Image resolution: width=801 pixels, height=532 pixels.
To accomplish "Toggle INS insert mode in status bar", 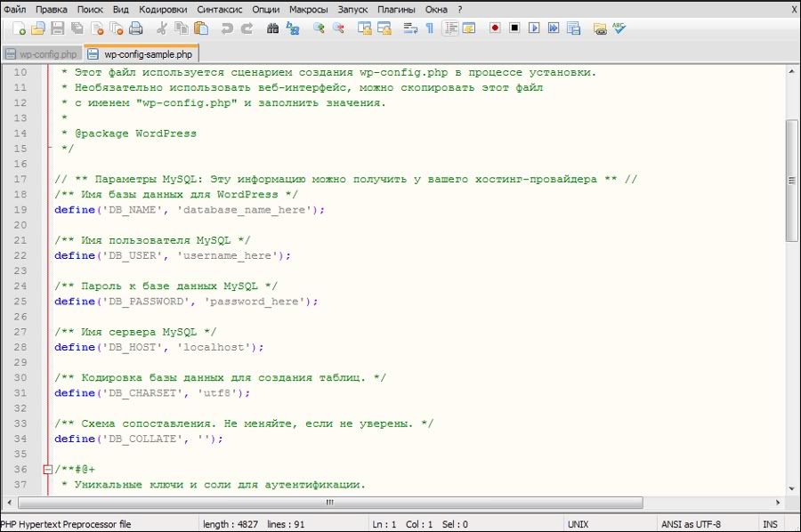I will click(770, 524).
